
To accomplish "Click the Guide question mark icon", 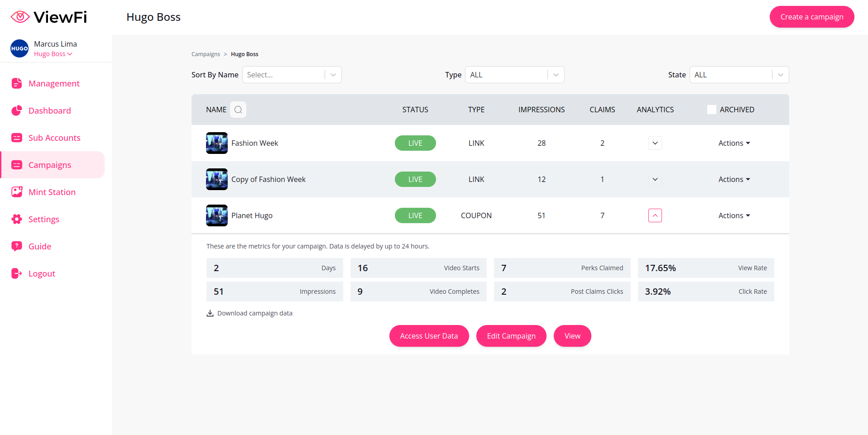I will click(17, 246).
